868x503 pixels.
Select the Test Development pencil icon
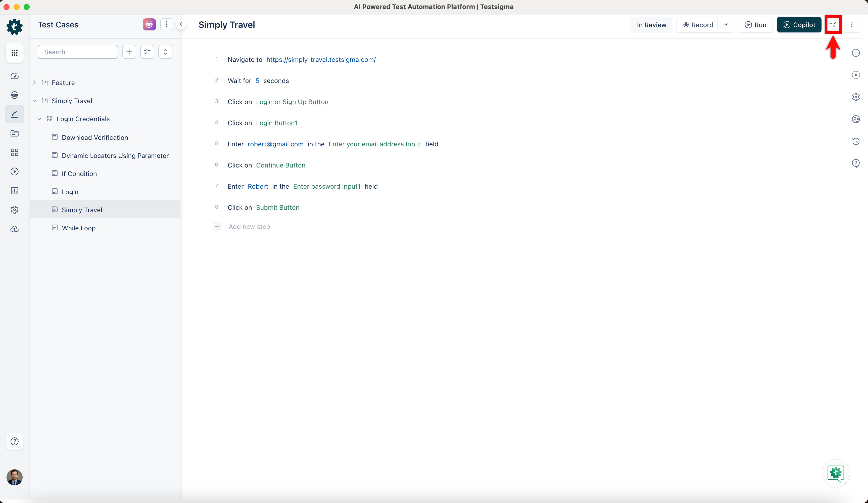click(15, 114)
